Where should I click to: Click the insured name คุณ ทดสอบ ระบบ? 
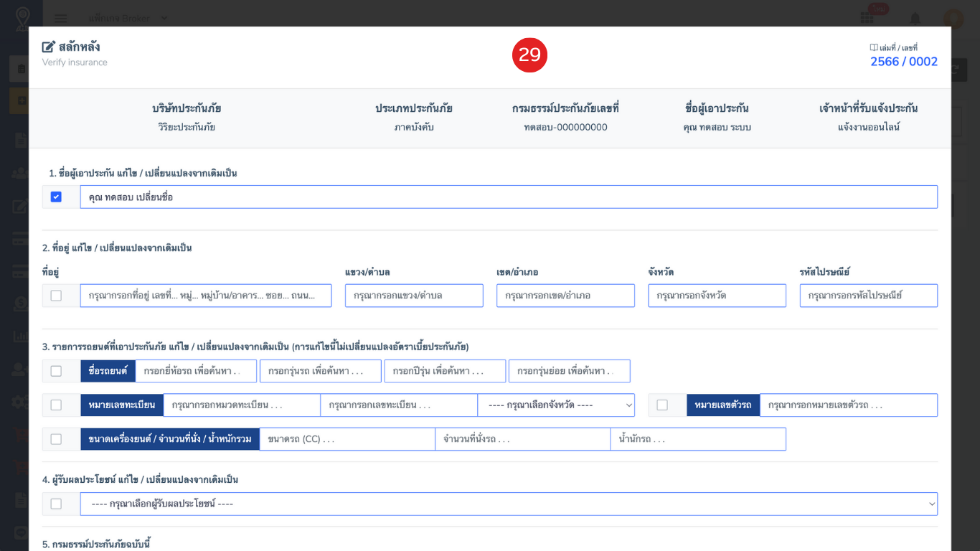click(717, 127)
